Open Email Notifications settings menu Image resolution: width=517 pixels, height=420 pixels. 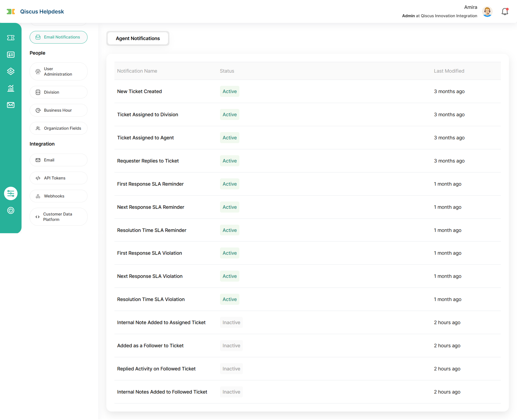(x=58, y=37)
